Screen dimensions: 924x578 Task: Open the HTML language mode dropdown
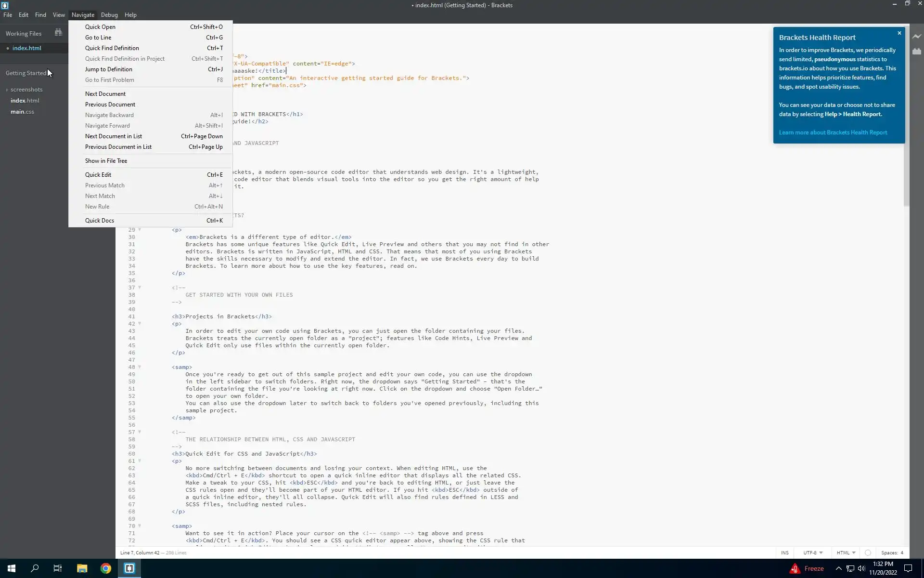tap(846, 552)
